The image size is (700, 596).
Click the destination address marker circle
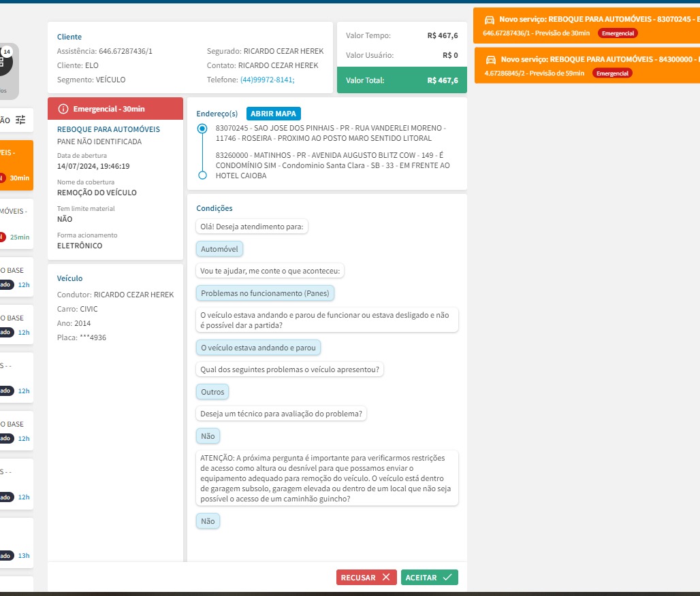[x=202, y=176]
